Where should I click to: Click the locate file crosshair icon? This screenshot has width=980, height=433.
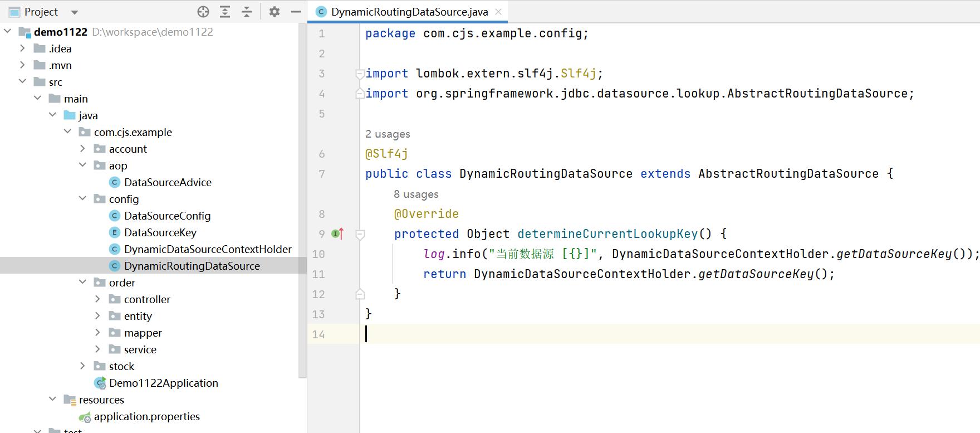point(203,12)
